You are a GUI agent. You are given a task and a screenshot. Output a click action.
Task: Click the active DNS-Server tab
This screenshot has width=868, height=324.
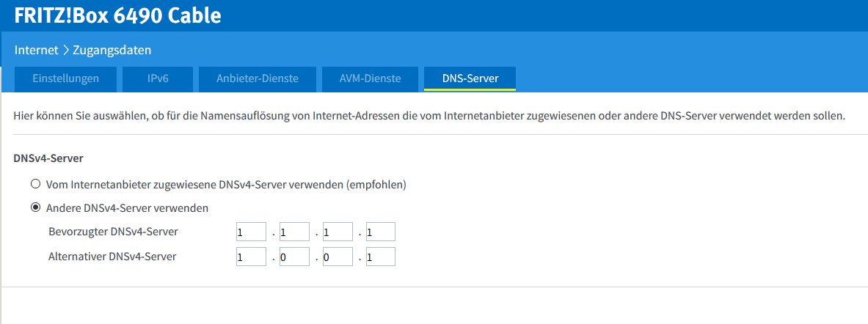click(470, 78)
